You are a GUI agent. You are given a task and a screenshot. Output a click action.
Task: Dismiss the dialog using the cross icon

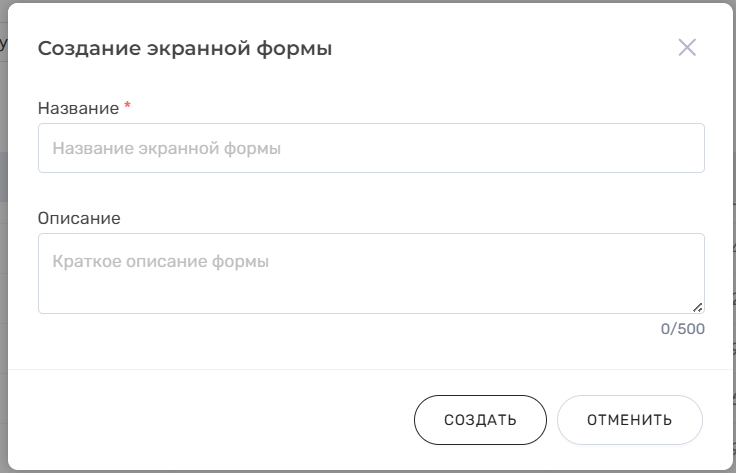[686, 47]
